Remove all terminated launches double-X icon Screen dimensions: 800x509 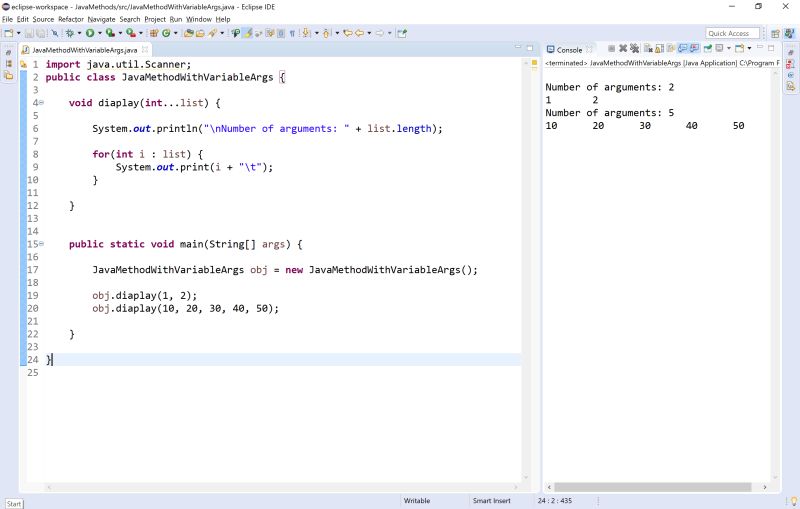click(634, 48)
